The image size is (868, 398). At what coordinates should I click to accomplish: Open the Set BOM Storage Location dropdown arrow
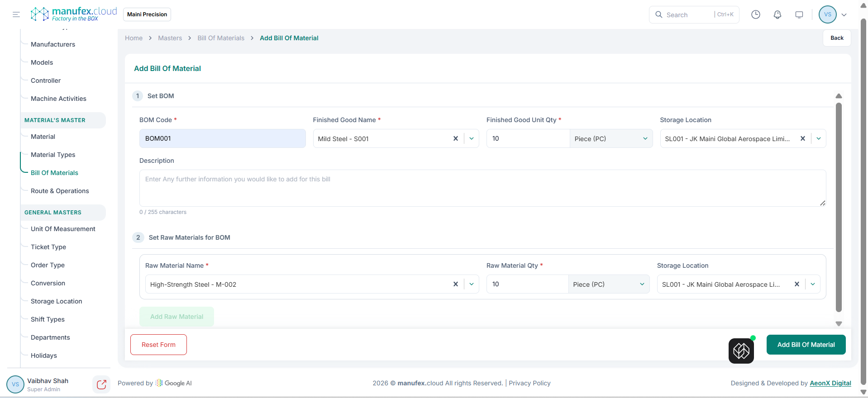[x=819, y=138]
